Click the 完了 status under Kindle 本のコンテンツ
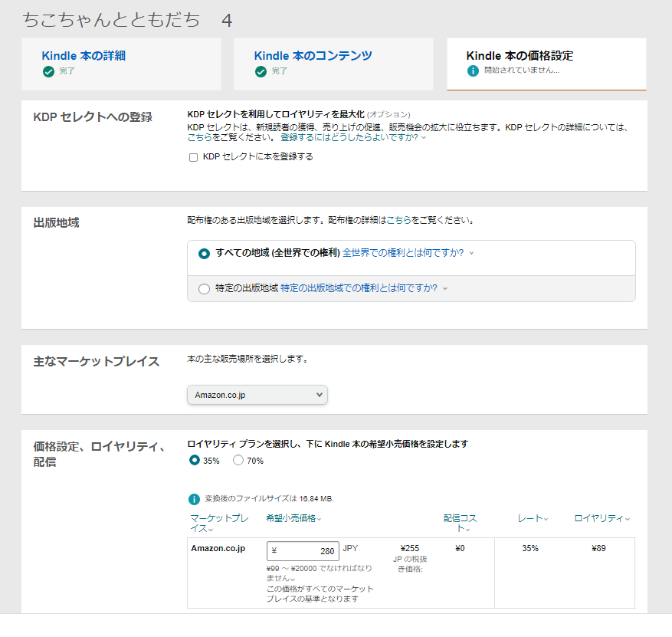 pos(279,71)
